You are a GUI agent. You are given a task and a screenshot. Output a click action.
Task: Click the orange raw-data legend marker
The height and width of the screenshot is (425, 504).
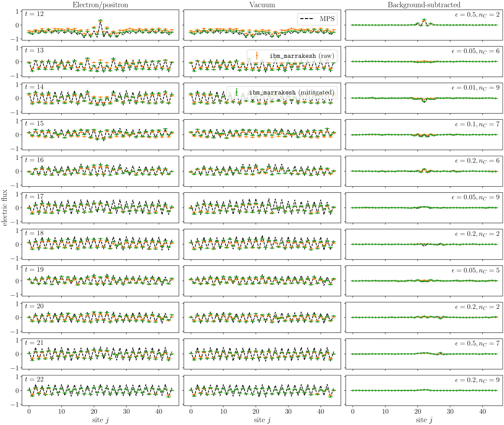pos(257,56)
